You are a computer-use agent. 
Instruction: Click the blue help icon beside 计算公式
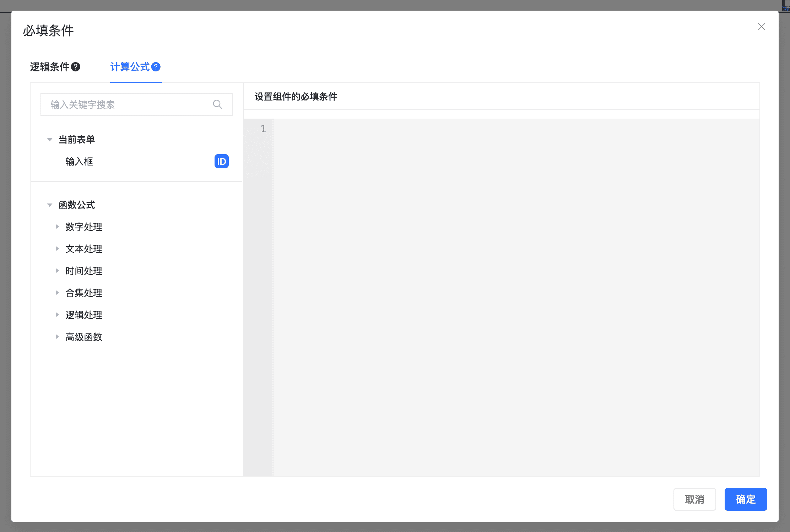(156, 67)
